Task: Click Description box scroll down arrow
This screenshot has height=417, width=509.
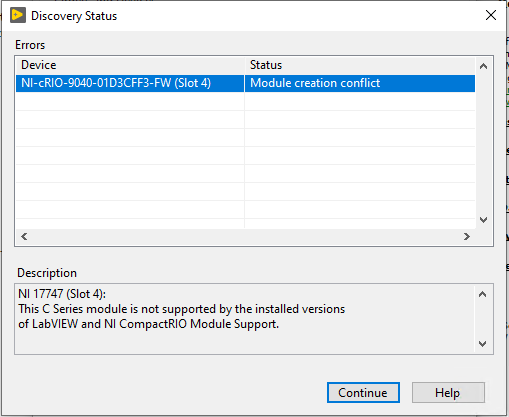Action: tap(482, 343)
